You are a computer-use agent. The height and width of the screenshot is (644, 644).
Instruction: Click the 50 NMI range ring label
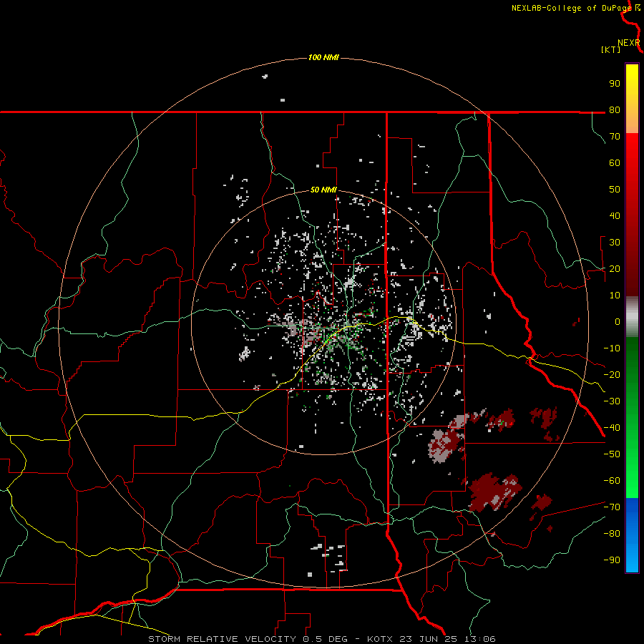point(323,190)
